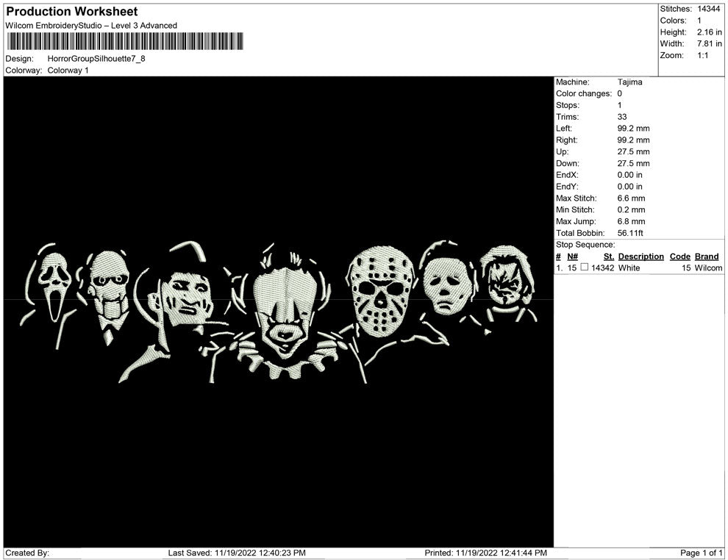The width and height of the screenshot is (728, 560).
Task: Click the Description column header
Action: [640, 256]
